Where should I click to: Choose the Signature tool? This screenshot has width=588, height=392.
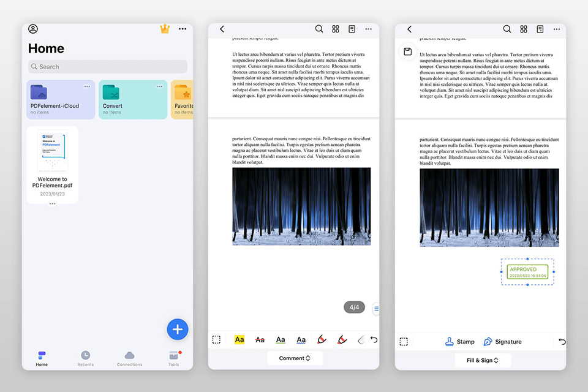502,342
